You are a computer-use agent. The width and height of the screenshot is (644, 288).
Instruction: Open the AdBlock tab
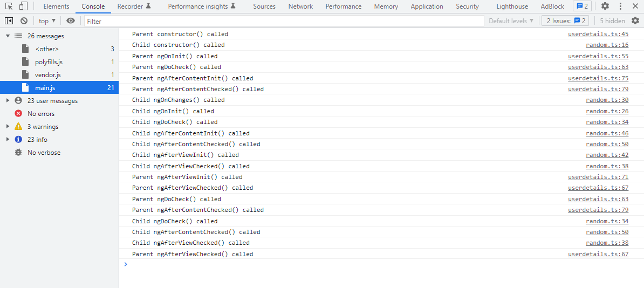click(552, 6)
